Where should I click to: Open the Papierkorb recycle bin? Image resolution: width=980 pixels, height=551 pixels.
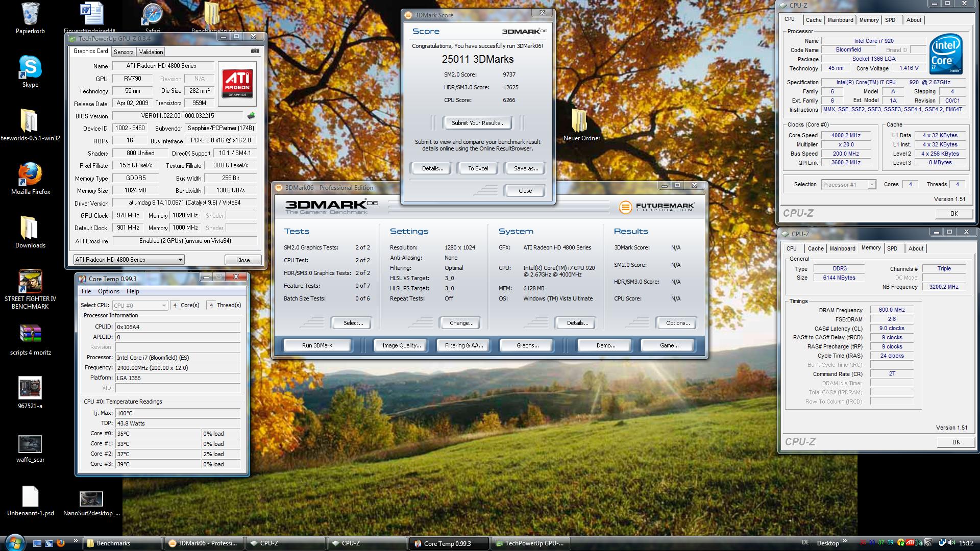[x=30, y=14]
